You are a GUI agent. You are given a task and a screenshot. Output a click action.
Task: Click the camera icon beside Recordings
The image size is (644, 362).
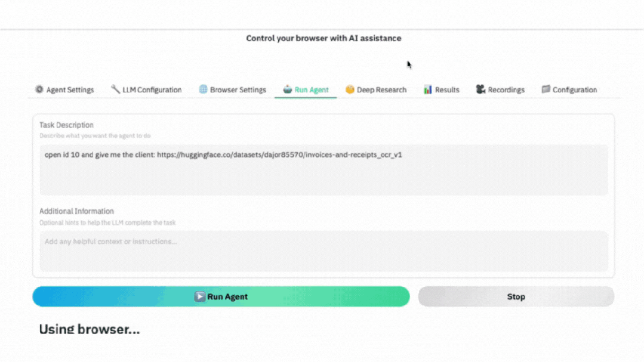(x=480, y=89)
